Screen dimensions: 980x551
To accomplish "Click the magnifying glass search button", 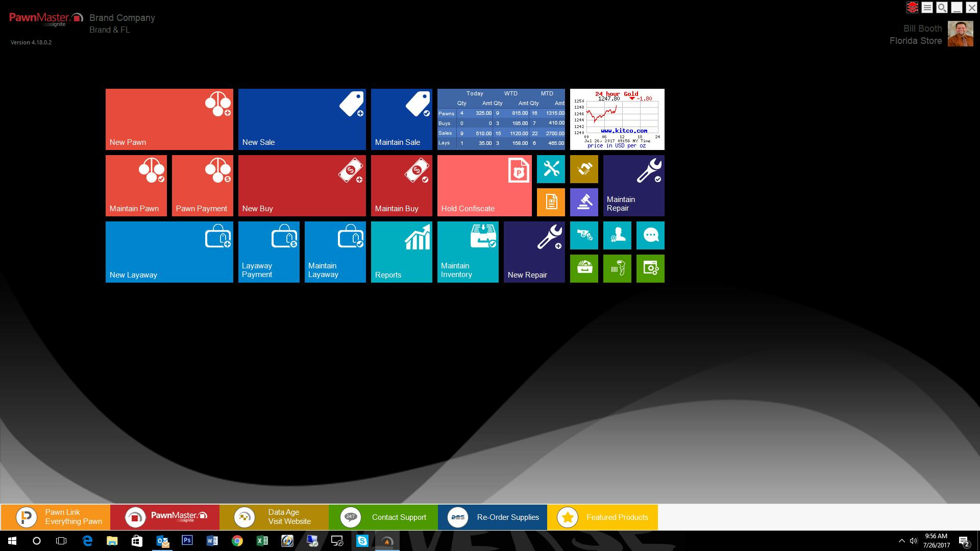I will tap(942, 8).
